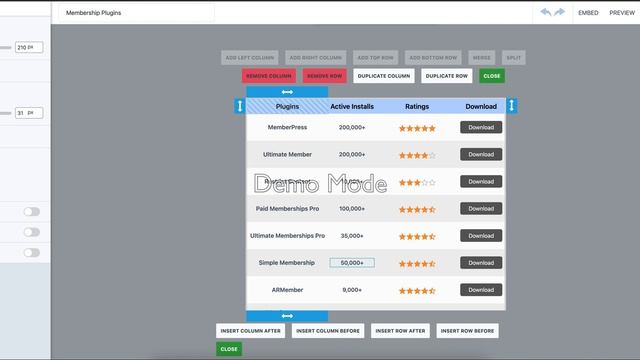Screen dimensions: 640x360
Task: Click Insert Row After button
Action: pyautogui.click(x=400, y=331)
